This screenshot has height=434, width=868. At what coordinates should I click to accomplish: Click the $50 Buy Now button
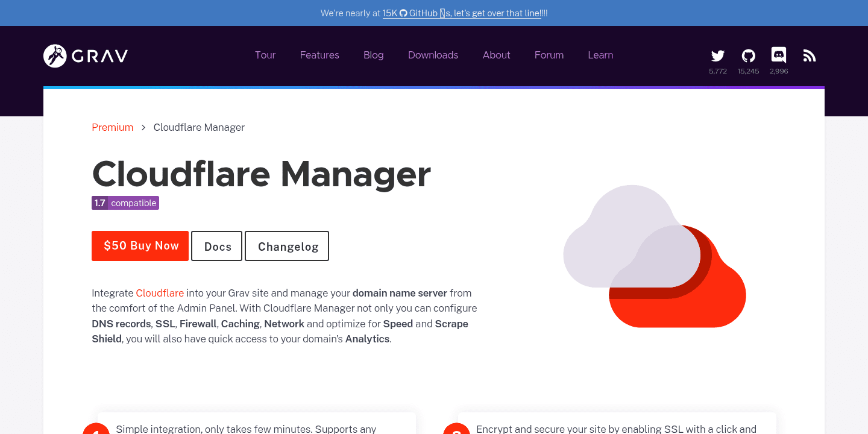(x=140, y=246)
